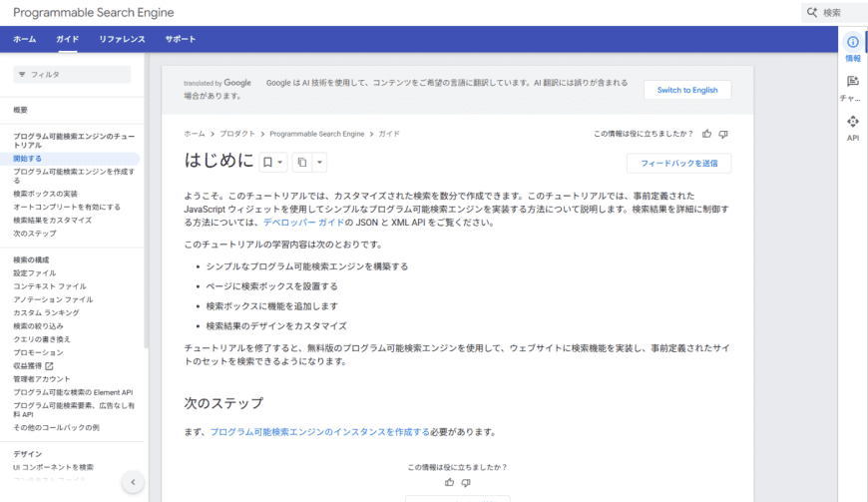Select コンテキスト ファイル sidebar item
Screen dimensions: 868x502
tap(50, 286)
